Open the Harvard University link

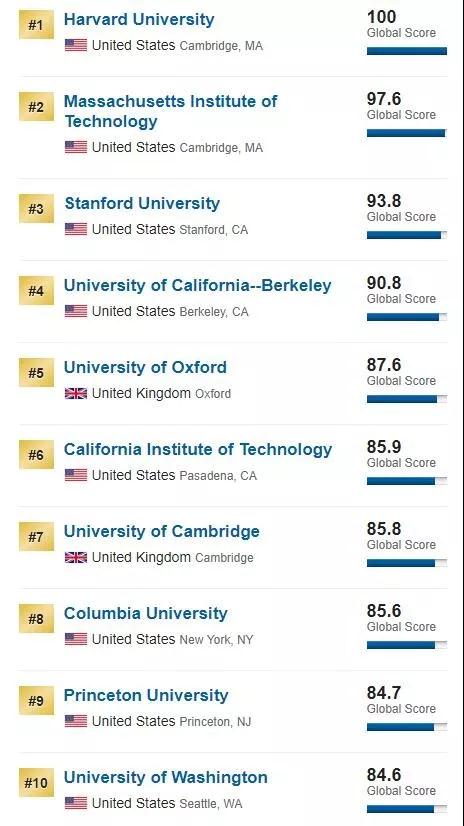(x=139, y=19)
